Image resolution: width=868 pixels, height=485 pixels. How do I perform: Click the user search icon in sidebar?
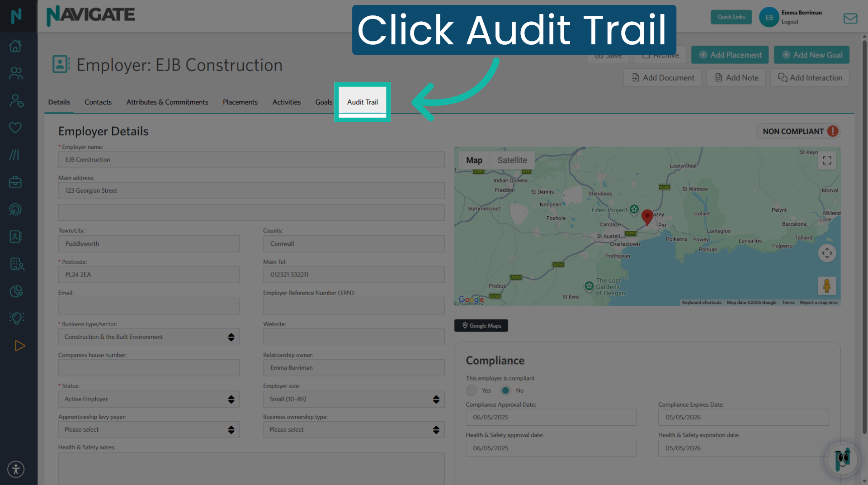click(x=16, y=100)
